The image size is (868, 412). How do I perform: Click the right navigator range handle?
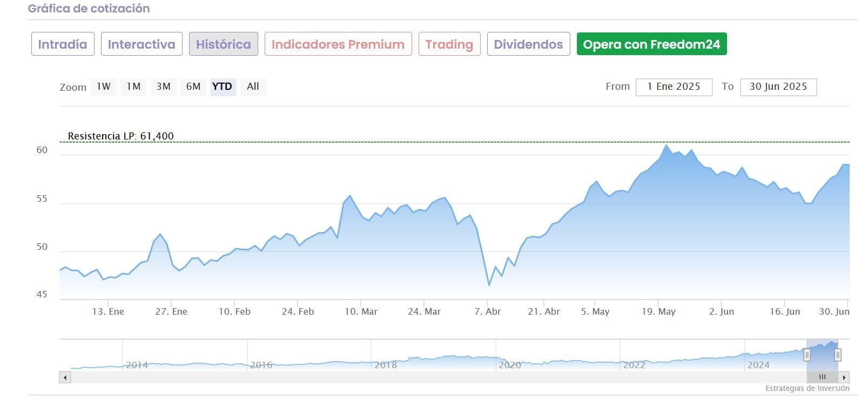(838, 355)
